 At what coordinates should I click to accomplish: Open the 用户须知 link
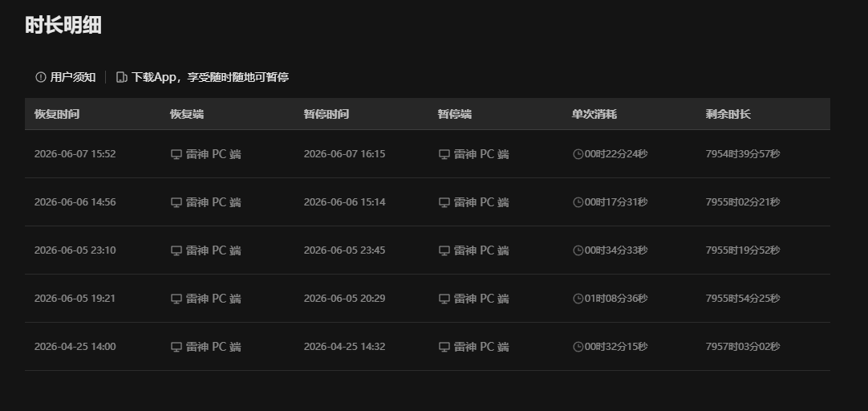72,77
